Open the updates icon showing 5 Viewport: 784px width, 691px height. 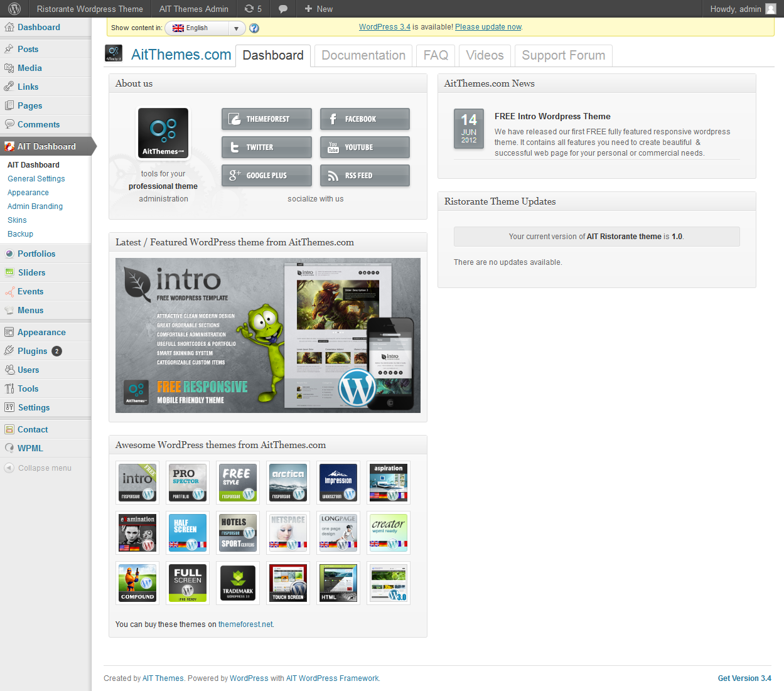(x=253, y=9)
